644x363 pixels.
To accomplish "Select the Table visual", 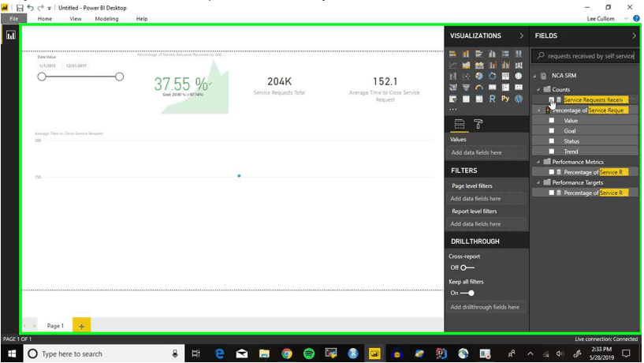I will pos(466,99).
